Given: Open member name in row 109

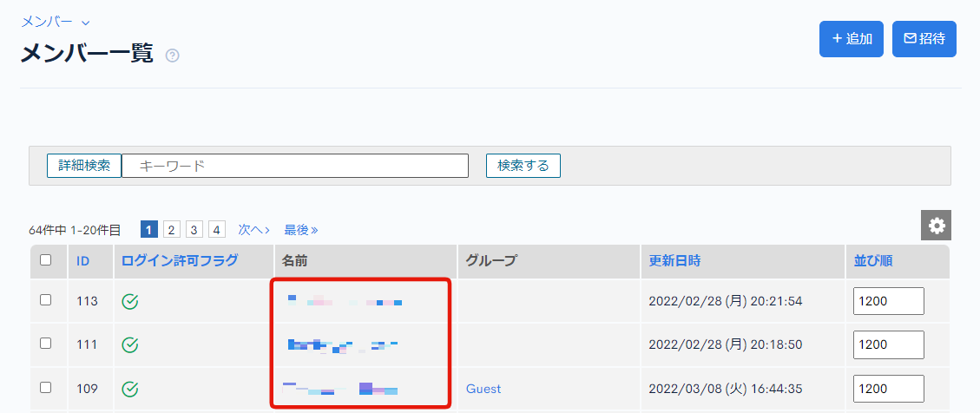Looking at the screenshot, I should (340, 389).
